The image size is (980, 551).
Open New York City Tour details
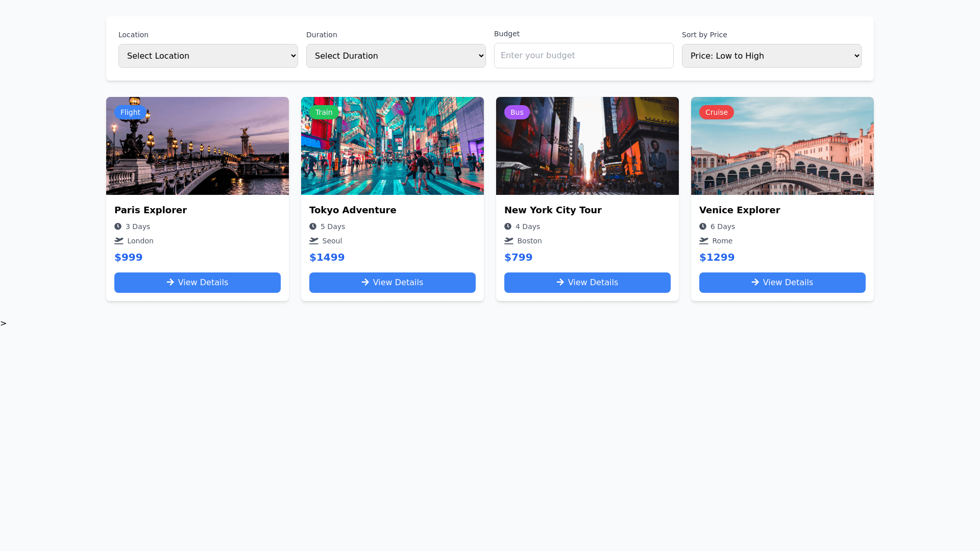(587, 283)
